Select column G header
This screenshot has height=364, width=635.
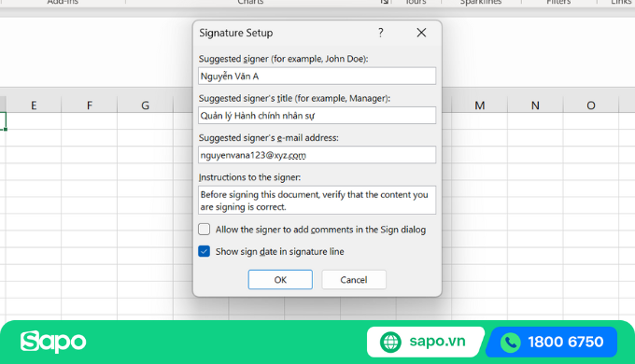point(145,105)
